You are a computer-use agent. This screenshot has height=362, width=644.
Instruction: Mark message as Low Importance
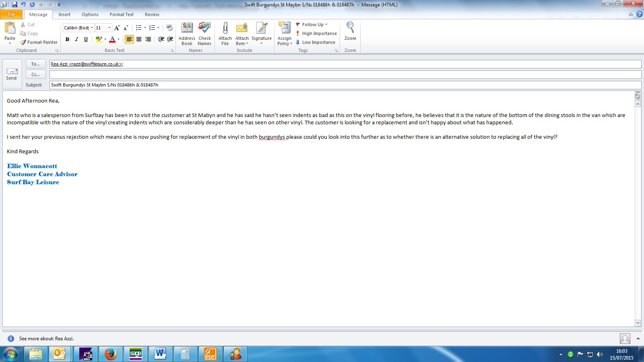tap(316, 42)
